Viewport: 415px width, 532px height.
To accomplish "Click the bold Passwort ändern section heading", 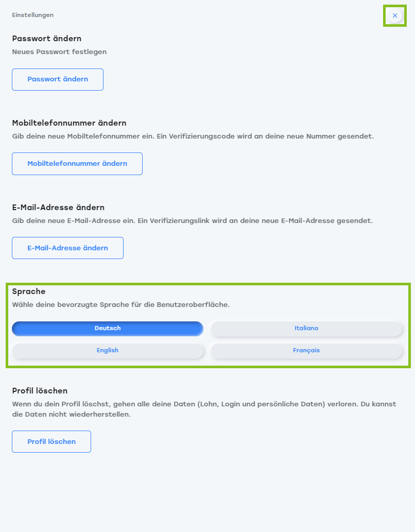I will (x=47, y=39).
